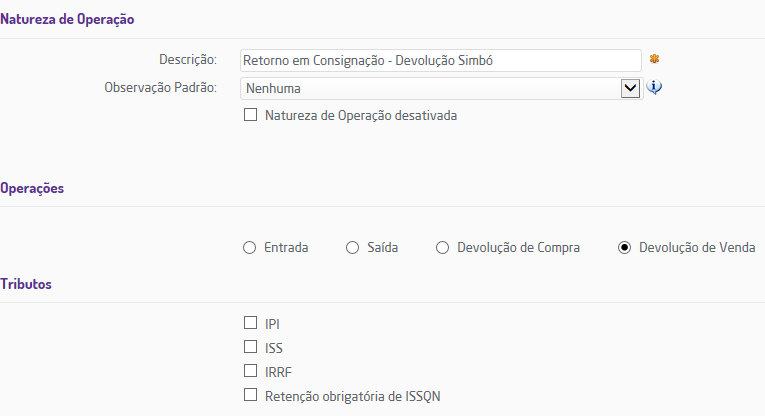The width and height of the screenshot is (765, 416).
Task: Click the Natureza de Operação section heading
Action: 67,18
